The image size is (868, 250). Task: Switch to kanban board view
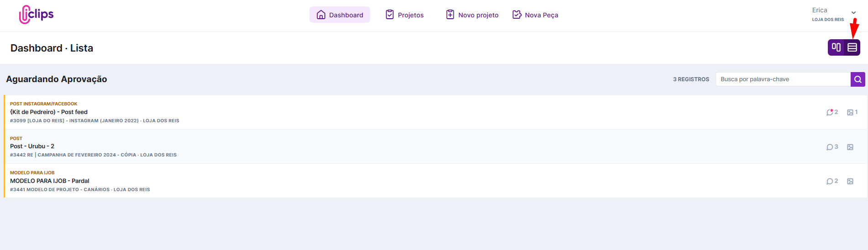[836, 47]
